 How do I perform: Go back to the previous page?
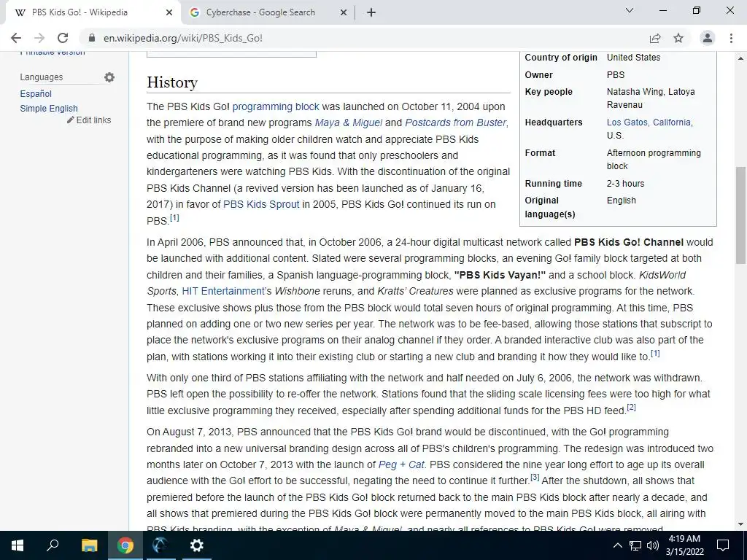16,38
